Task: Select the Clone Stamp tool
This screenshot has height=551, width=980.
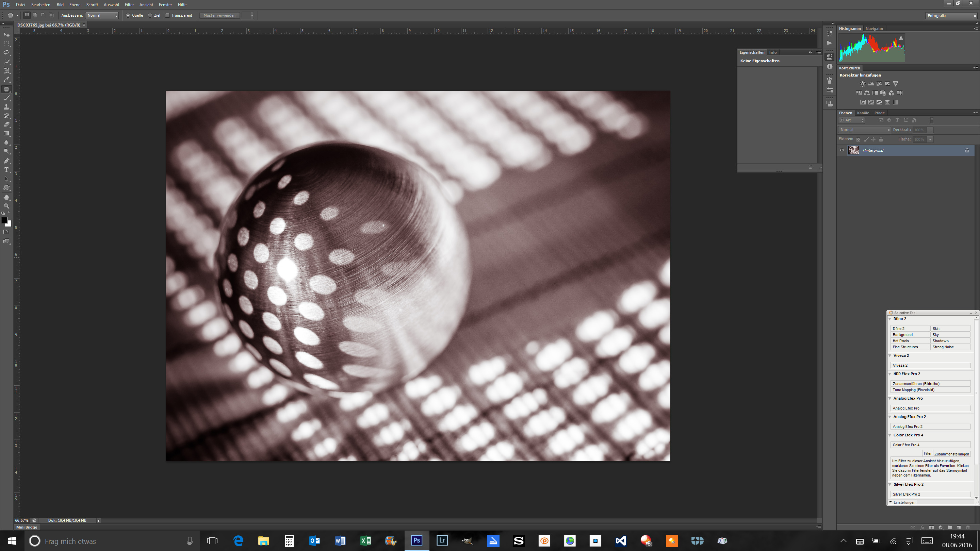Action: pos(6,107)
